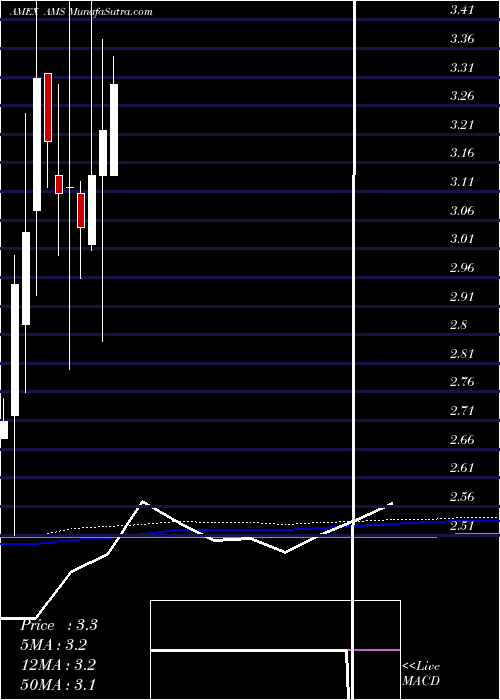The width and height of the screenshot is (500, 700).
Task: Click the 2.76 price axis label
Action: point(462,382)
